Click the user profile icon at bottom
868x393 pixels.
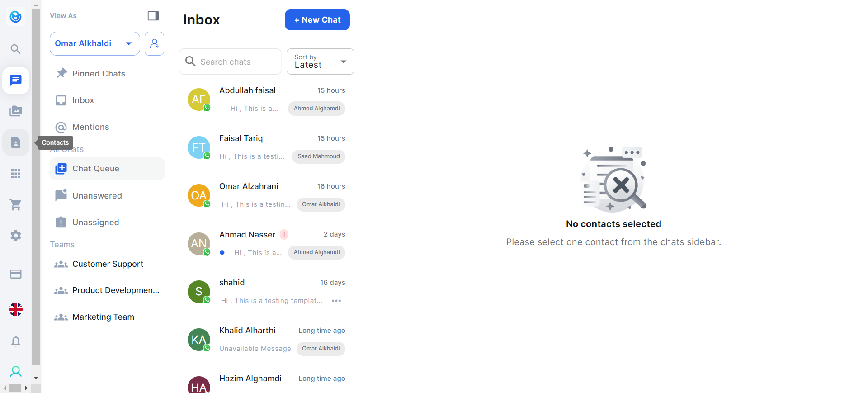coord(16,372)
